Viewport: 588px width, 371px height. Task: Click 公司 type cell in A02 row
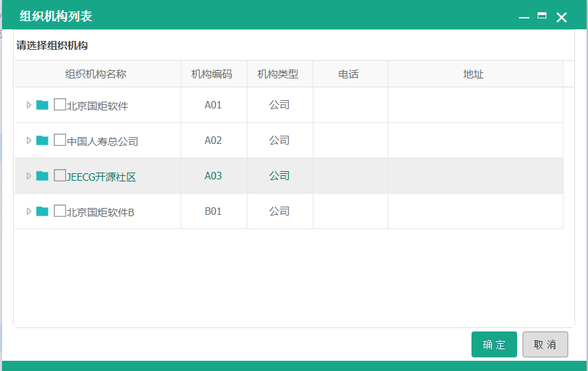pyautogui.click(x=279, y=140)
